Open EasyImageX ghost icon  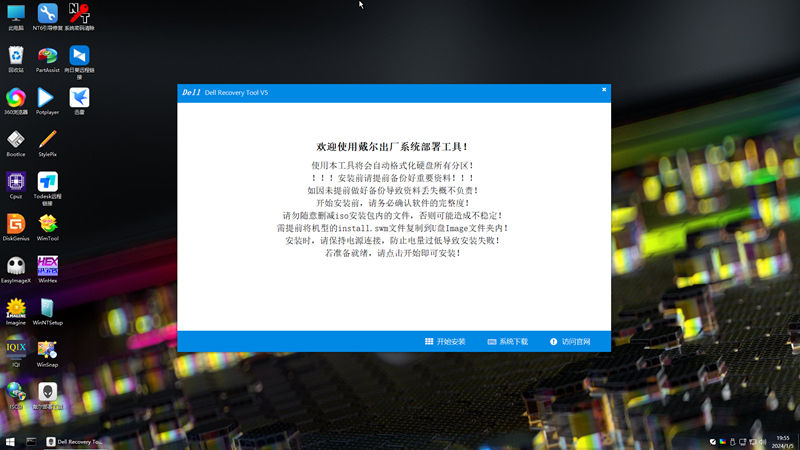tap(16, 269)
